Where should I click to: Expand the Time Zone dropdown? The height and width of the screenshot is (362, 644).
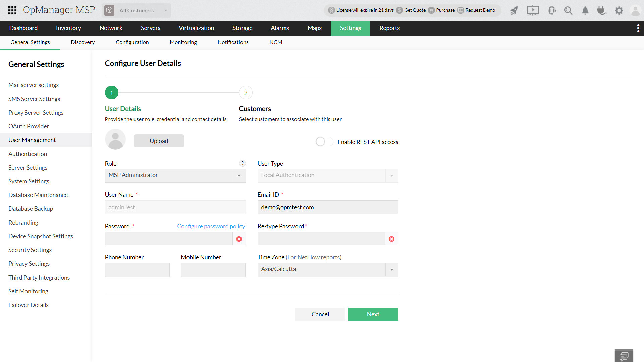tap(391, 269)
